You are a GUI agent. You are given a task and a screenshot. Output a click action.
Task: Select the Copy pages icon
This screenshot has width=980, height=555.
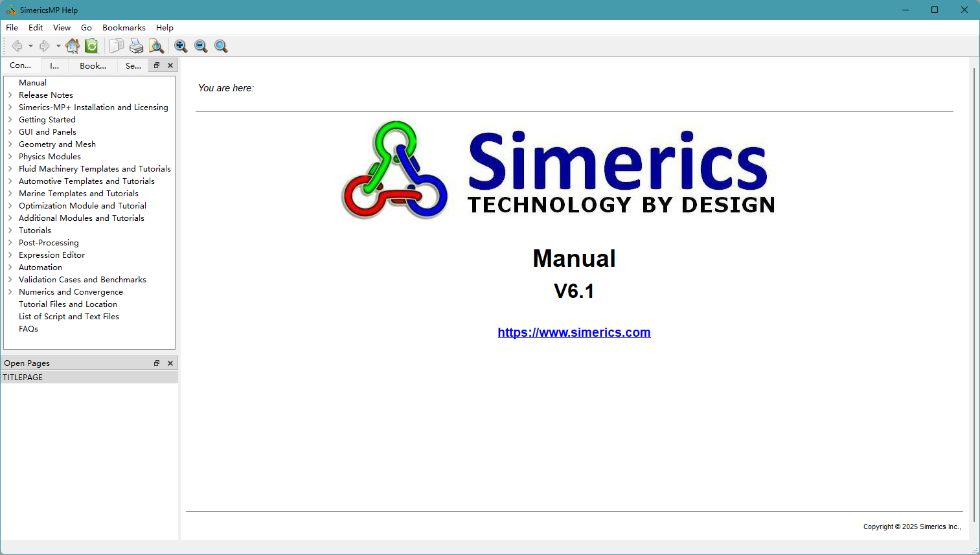[117, 46]
